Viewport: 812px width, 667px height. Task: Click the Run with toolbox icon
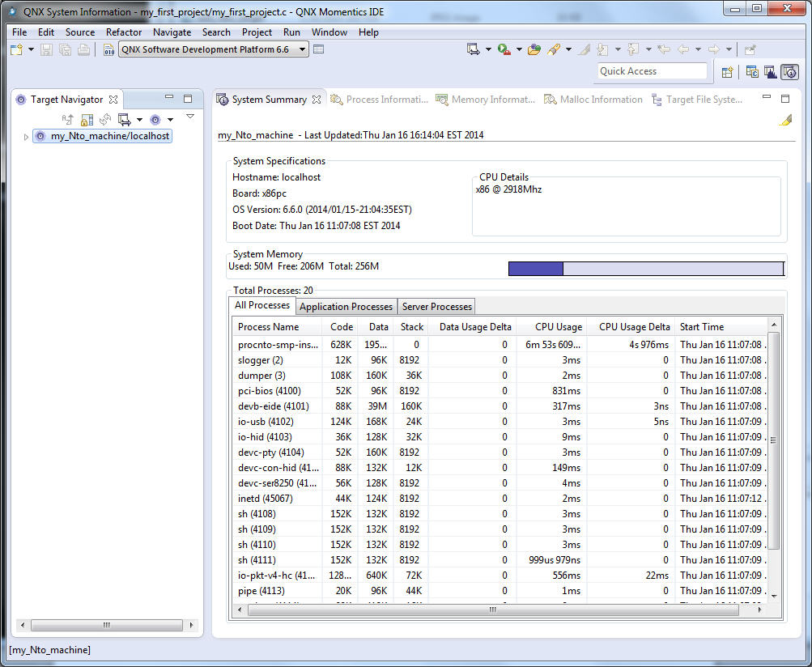(x=504, y=49)
